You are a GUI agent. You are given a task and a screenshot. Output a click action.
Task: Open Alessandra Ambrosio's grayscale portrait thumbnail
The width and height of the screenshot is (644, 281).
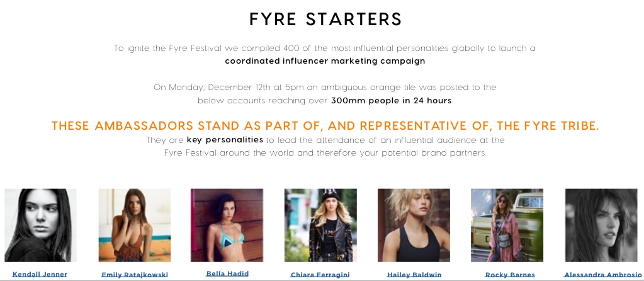point(601,225)
